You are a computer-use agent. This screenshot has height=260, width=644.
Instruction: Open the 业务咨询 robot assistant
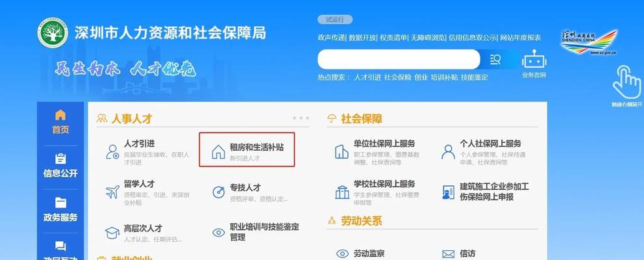point(534,64)
